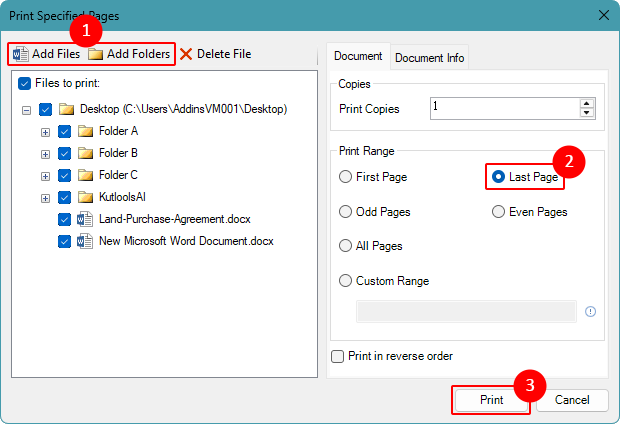Image resolution: width=620 pixels, height=424 pixels.
Task: Decrease Print Copies with down arrow
Action: [586, 113]
